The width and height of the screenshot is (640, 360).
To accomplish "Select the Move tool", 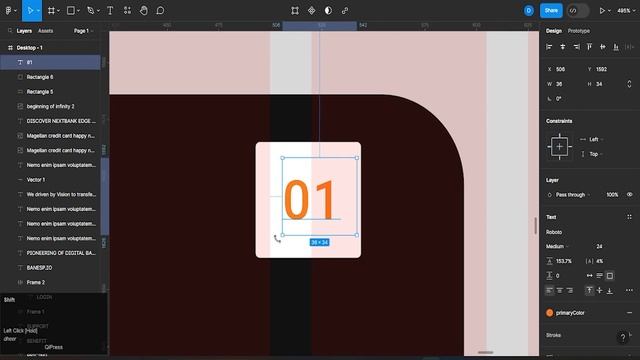I will tap(30, 11).
